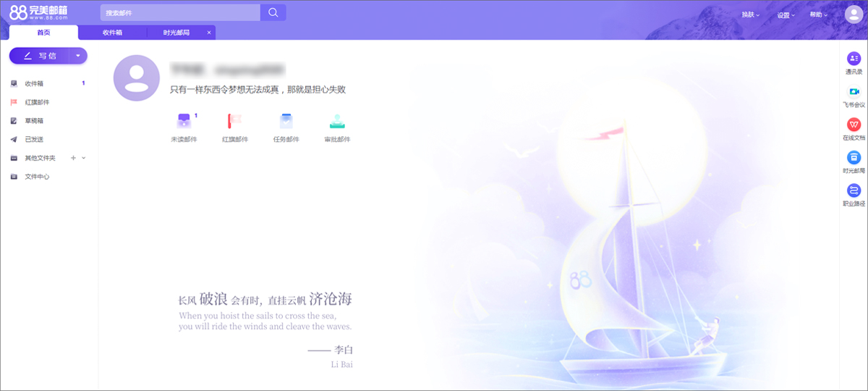
Task: Open 未读邮件 unread mail shortcut
Action: [184, 122]
